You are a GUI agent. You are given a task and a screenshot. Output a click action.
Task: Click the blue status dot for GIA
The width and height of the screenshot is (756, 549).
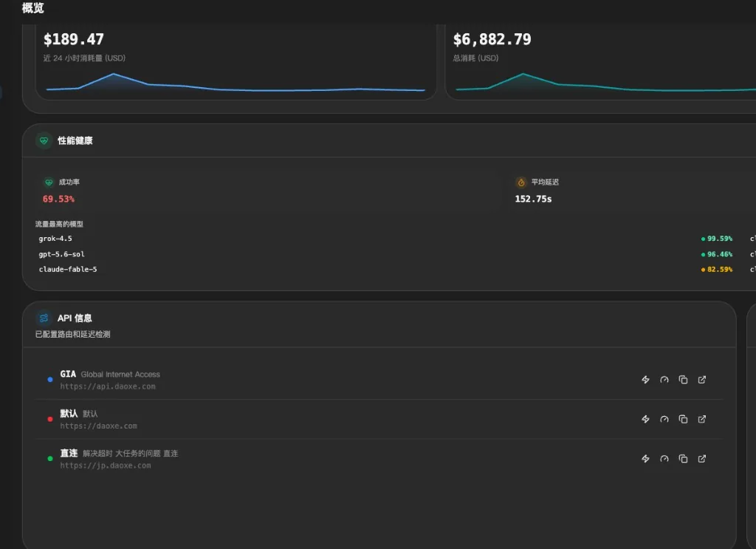tap(50, 380)
